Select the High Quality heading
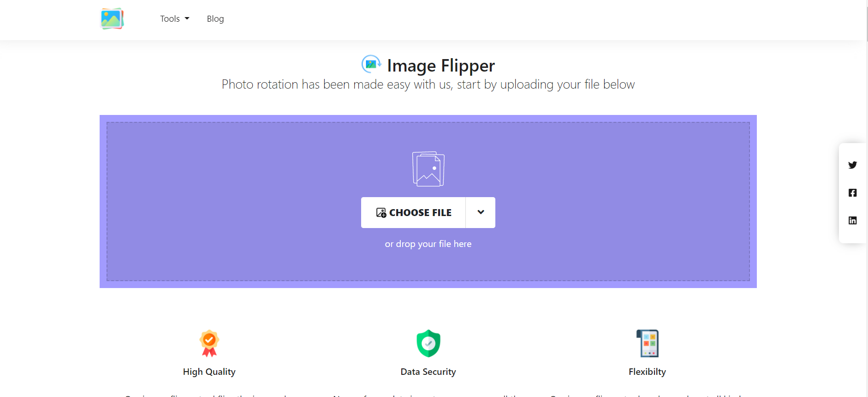Screen dimensions: 868x397 (209, 372)
